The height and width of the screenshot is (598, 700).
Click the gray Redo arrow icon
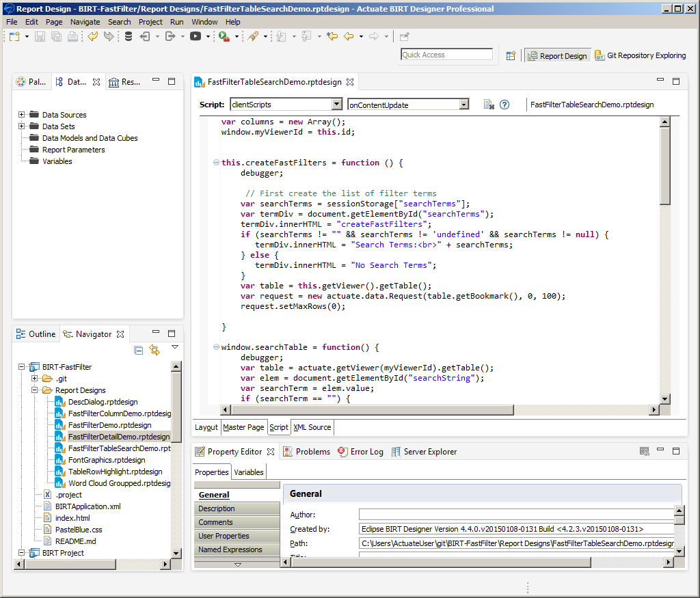tap(109, 37)
